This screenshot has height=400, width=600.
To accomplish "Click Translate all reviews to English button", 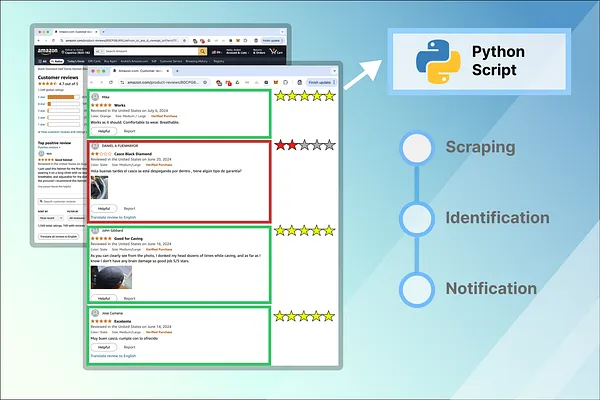I will point(59,237).
